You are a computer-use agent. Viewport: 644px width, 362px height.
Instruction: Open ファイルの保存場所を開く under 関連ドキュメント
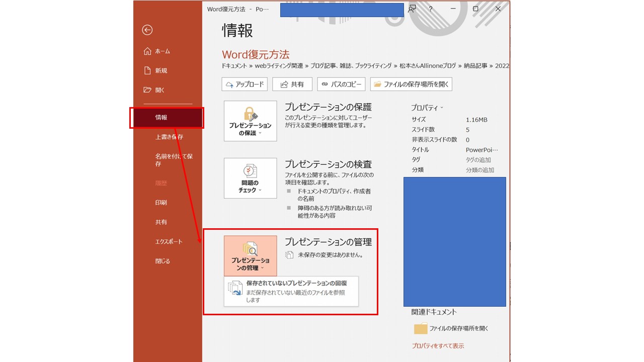coord(451,328)
